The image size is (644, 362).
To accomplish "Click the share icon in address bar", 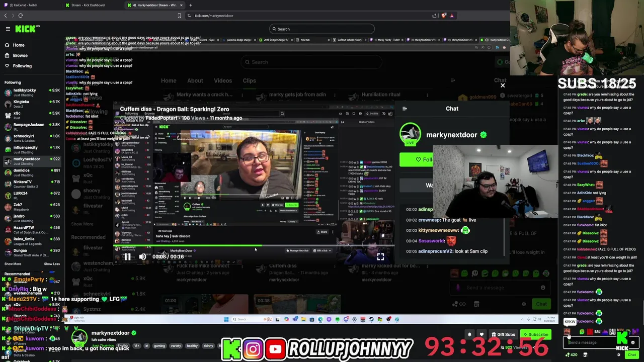I will click(x=434, y=16).
